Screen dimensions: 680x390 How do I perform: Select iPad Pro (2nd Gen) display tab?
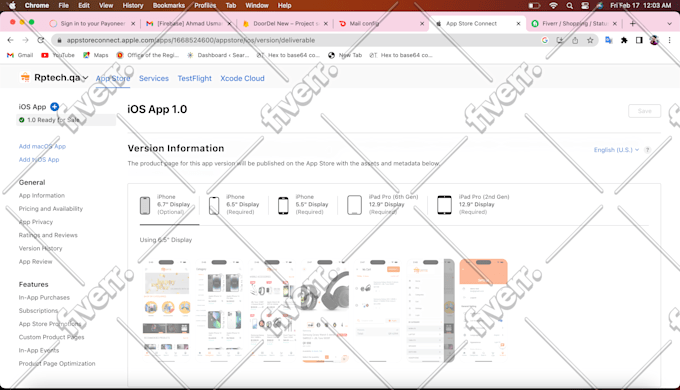pos(473,204)
